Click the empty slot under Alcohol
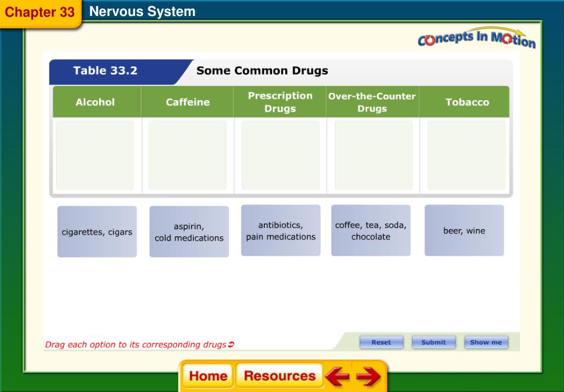564x392 pixels. 95,155
